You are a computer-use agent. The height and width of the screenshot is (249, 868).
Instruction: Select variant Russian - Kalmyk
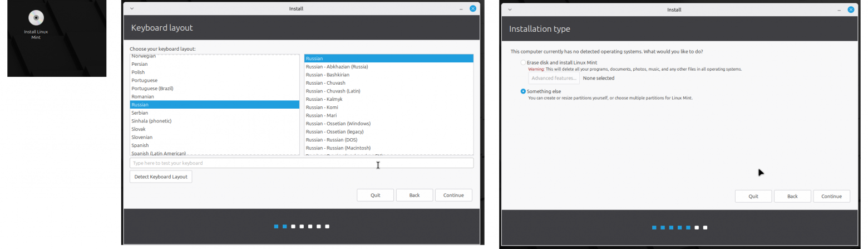389,99
